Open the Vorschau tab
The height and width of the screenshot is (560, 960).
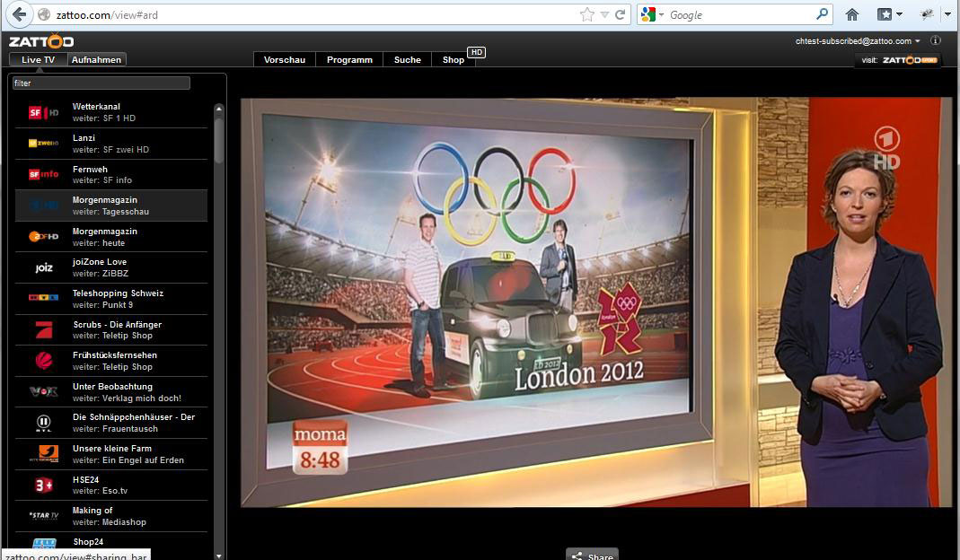284,59
